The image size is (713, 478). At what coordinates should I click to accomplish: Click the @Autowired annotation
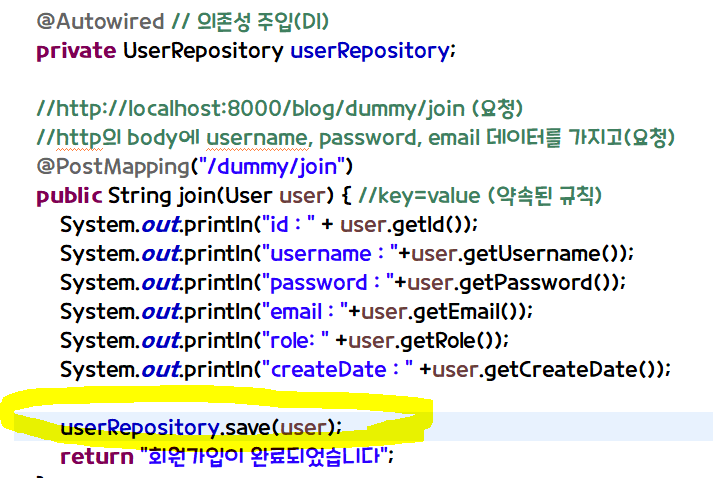100,21
